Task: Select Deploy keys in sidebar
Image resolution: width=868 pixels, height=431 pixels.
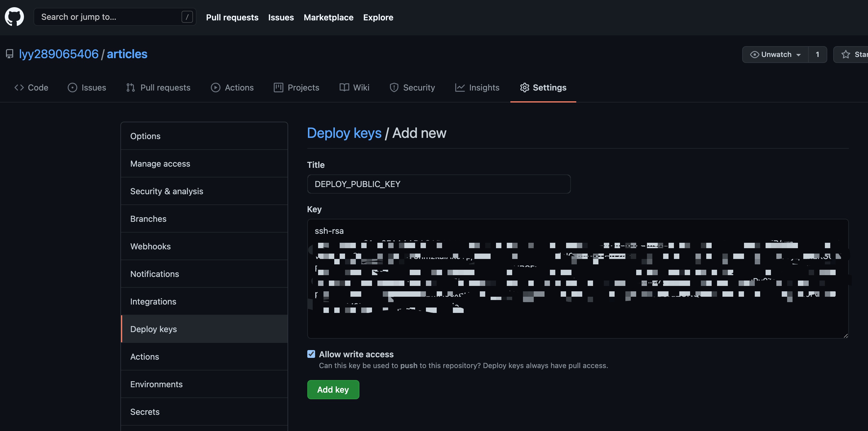Action: pos(204,329)
